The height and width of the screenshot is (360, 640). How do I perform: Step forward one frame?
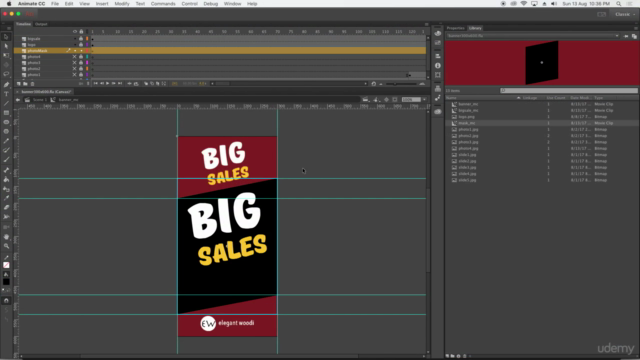point(114,84)
